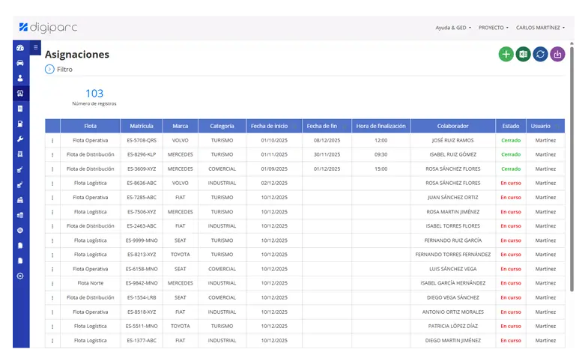The width and height of the screenshot is (588, 364).
Task: Expand the Filtro filter panel
Action: point(49,69)
